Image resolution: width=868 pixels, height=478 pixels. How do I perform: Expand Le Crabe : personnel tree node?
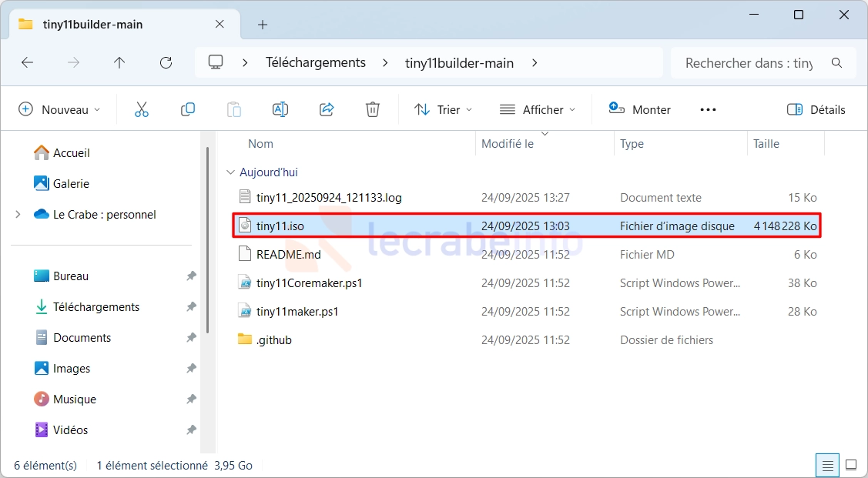pos(18,214)
